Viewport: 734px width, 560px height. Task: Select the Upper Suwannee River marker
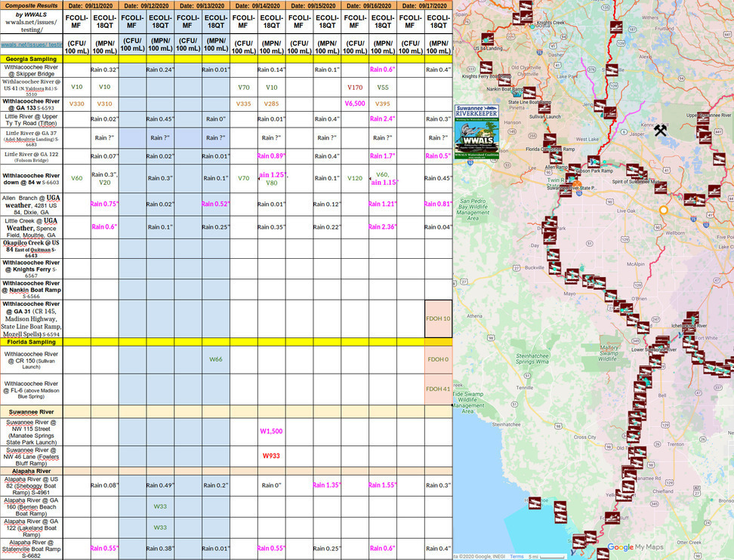(702, 118)
